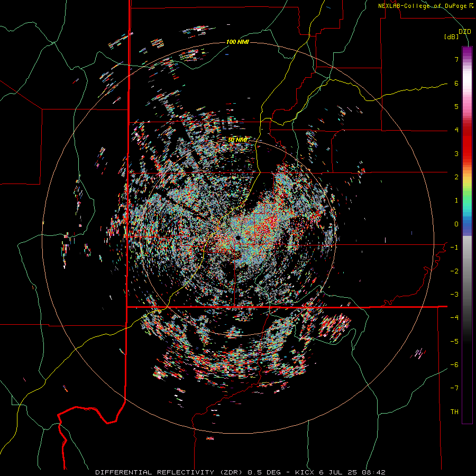The width and height of the screenshot is (476, 476).
Task: Click the -6 value on the scale
Action: pos(454,365)
